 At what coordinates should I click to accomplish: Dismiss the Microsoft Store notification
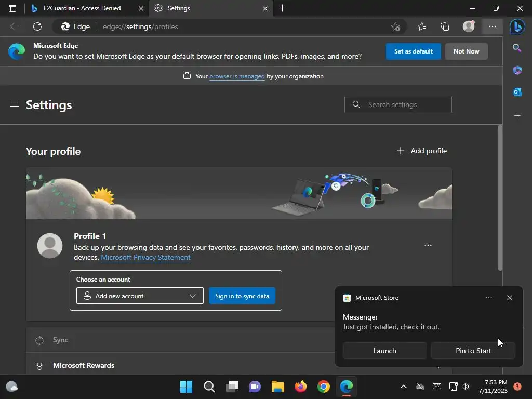pos(509,298)
